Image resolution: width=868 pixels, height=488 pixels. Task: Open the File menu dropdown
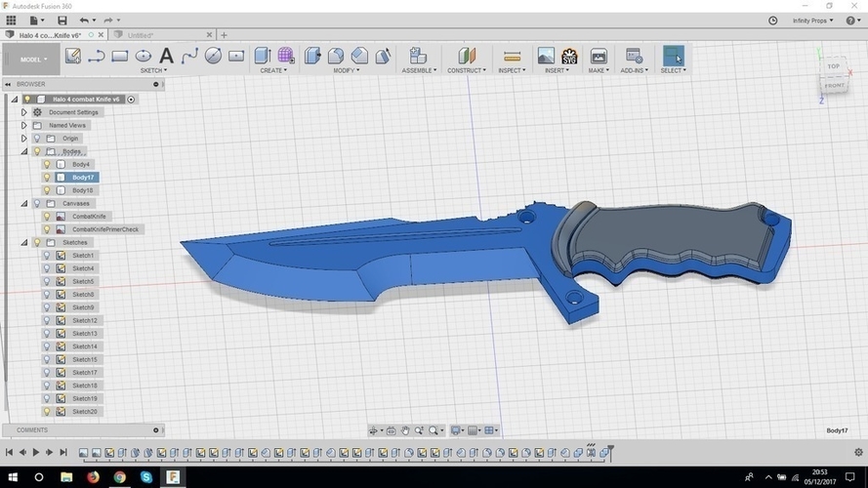pyautogui.click(x=36, y=20)
